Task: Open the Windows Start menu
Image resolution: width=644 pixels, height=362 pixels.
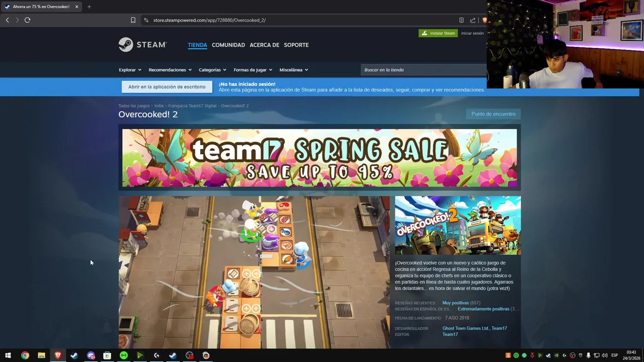Action: click(8, 355)
